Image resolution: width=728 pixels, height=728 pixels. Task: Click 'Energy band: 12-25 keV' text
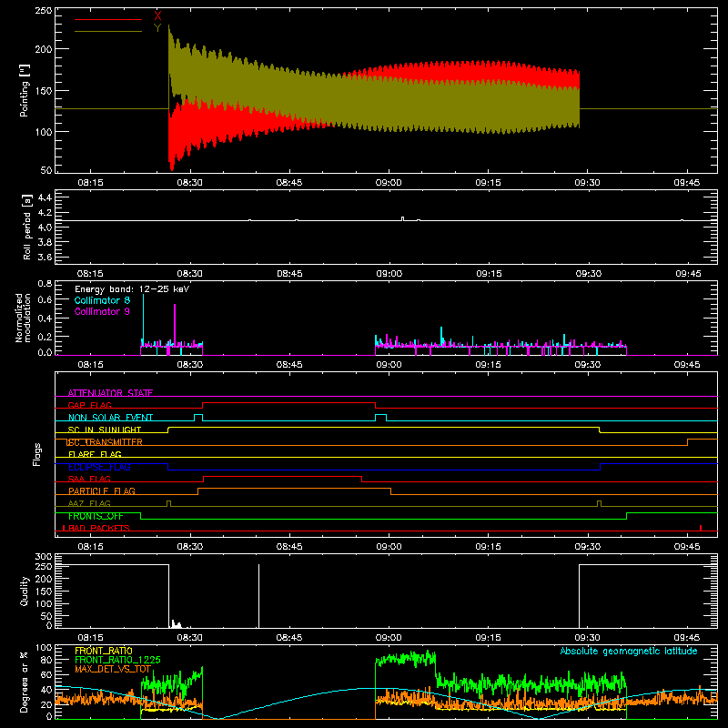tap(132, 289)
